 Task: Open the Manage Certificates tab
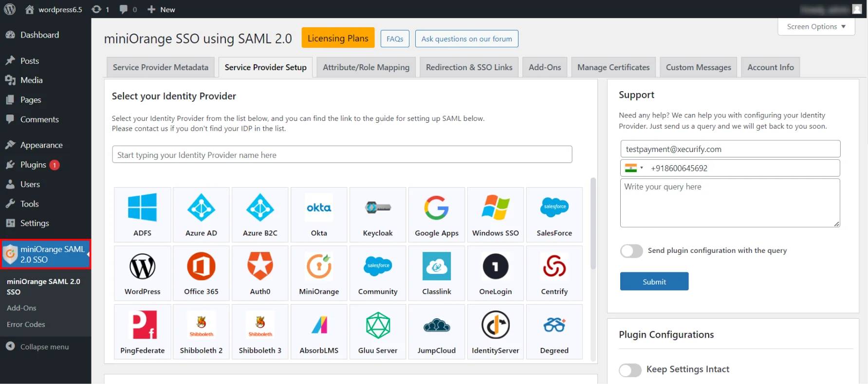613,67
